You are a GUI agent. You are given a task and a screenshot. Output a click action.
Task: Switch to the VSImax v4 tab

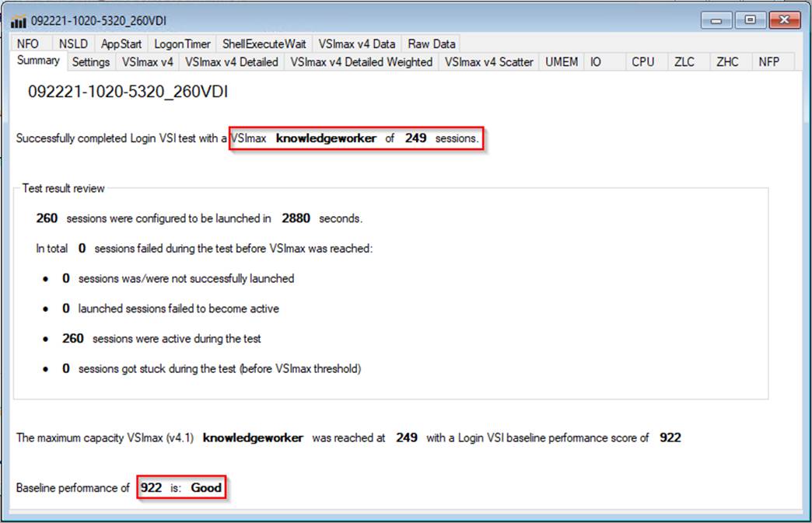point(148,62)
